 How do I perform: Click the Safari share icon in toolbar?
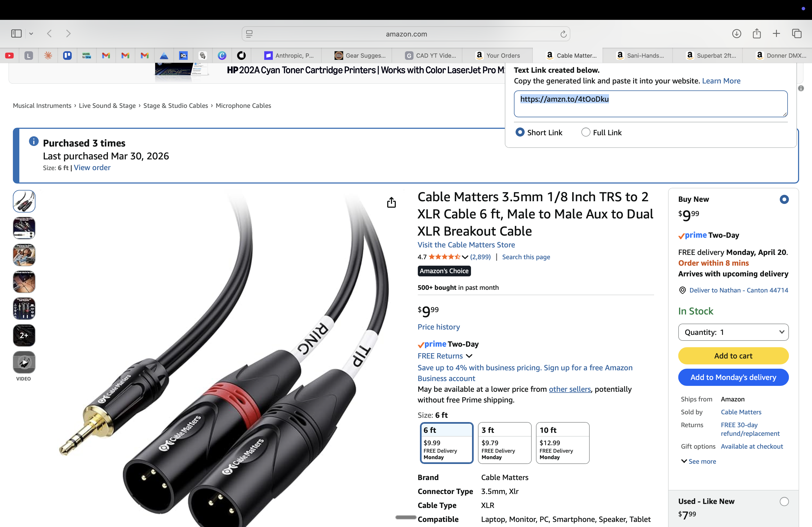click(756, 33)
